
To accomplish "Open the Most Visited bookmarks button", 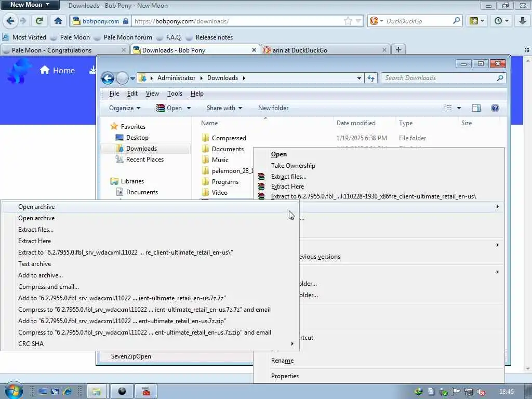I will pyautogui.click(x=24, y=37).
